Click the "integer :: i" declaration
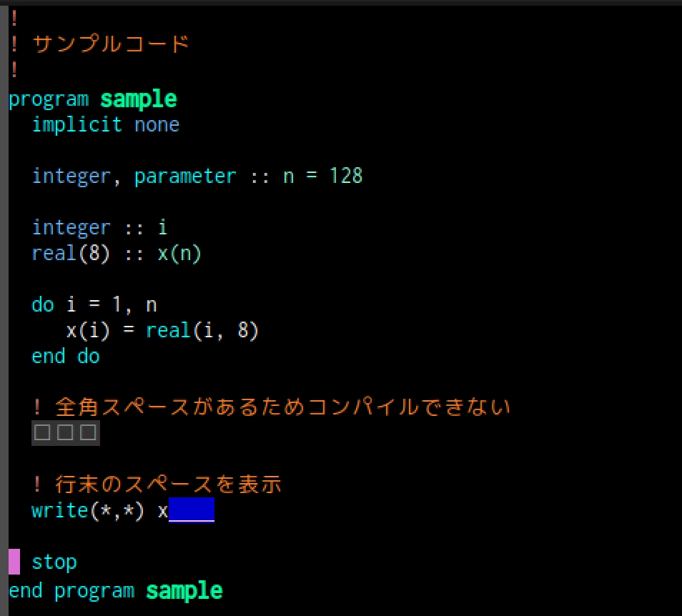682x616 pixels. click(x=99, y=227)
